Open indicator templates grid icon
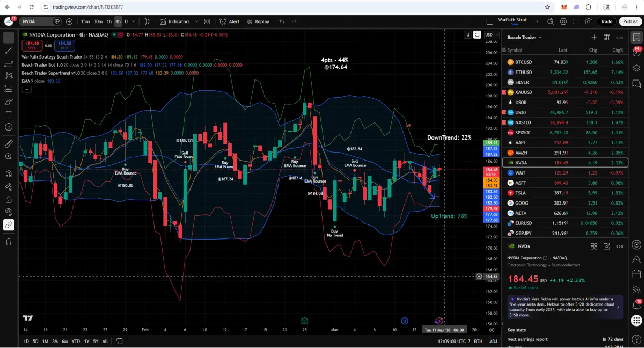 (x=207, y=21)
